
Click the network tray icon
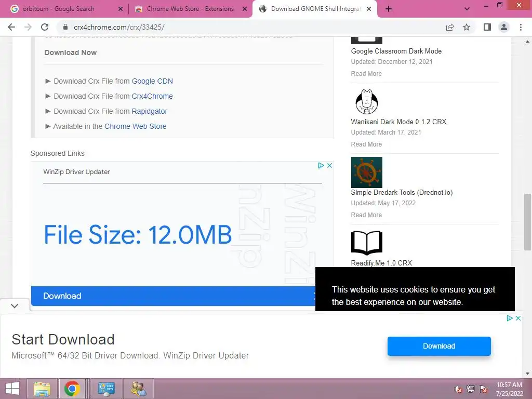(471, 389)
